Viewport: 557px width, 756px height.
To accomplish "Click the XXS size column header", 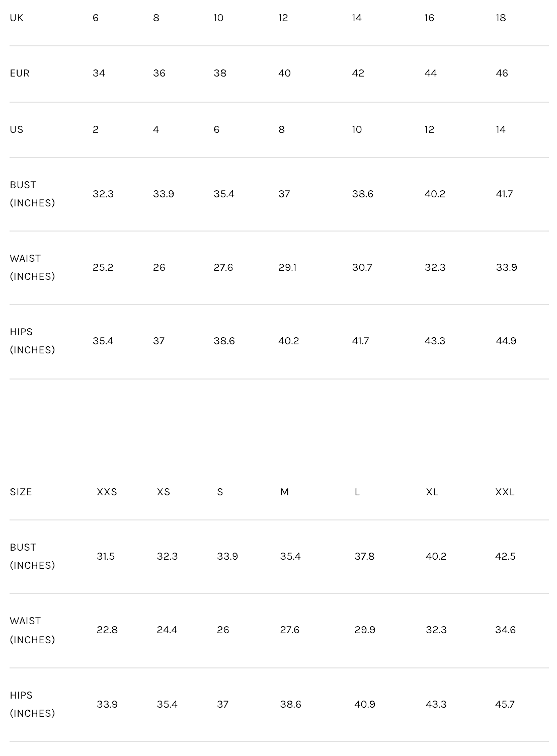I will pos(107,492).
